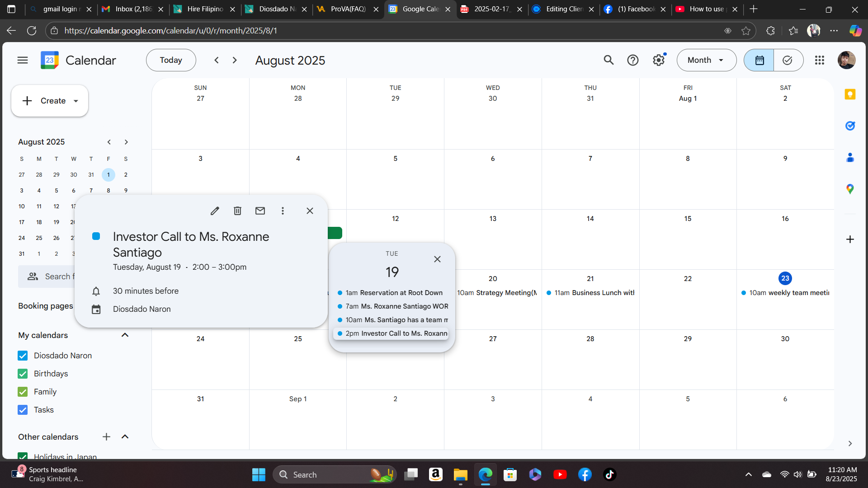The height and width of the screenshot is (488, 868).
Task: Expand the Create button dropdown arrow
Action: coord(76,101)
